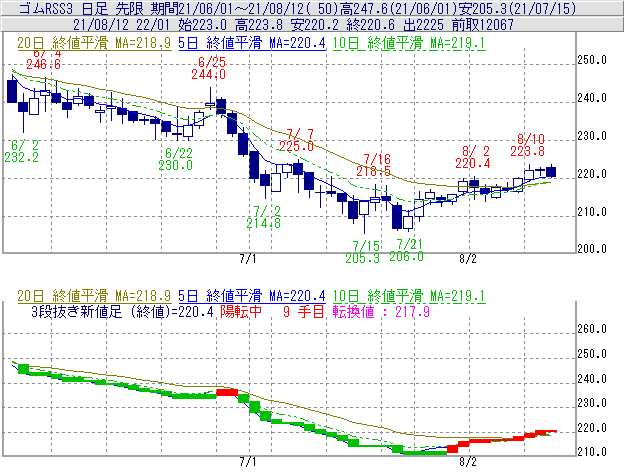
Task: Click the 250.0 price label on the upper chart
Action: 592,60
